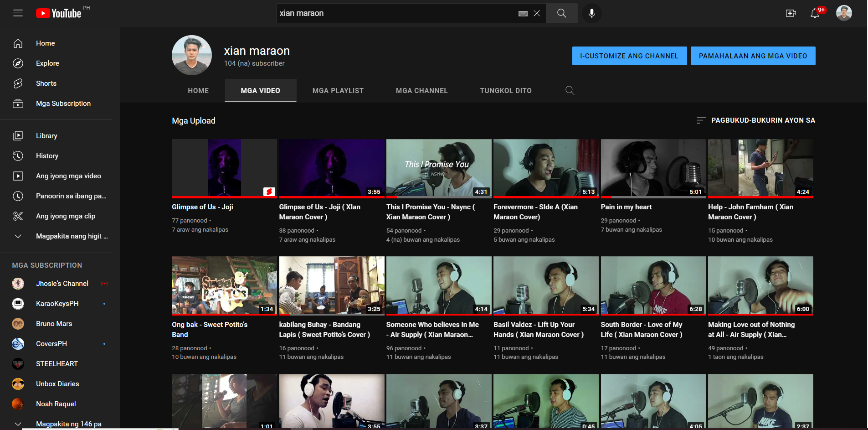This screenshot has width=868, height=430.
Task: Open the notifications bell
Action: (x=815, y=13)
